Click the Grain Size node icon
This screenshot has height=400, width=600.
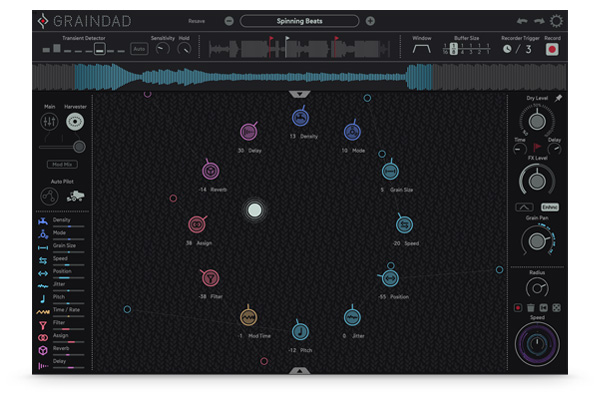point(389,171)
